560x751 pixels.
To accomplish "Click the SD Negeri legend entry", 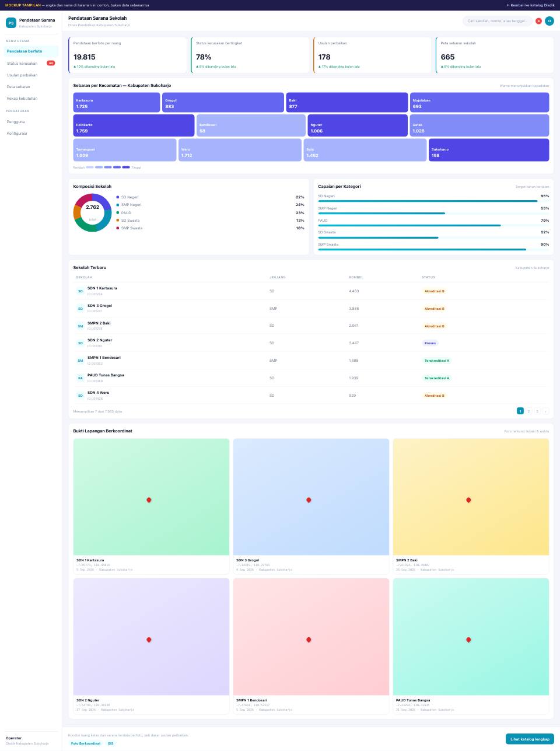I will 210,197.
